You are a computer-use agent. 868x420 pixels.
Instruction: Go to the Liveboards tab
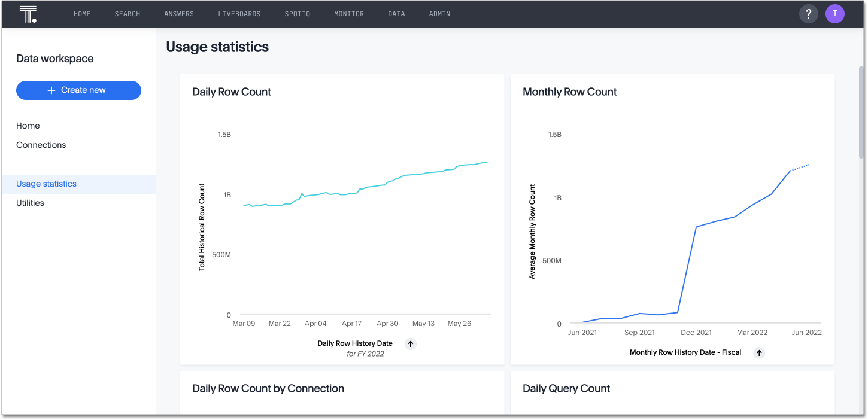(239, 13)
